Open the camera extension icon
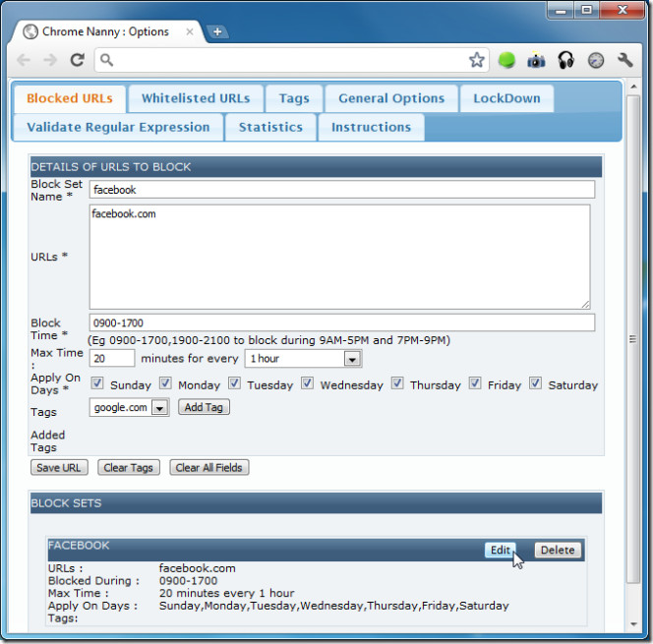This screenshot has height=644, width=653. tap(536, 60)
